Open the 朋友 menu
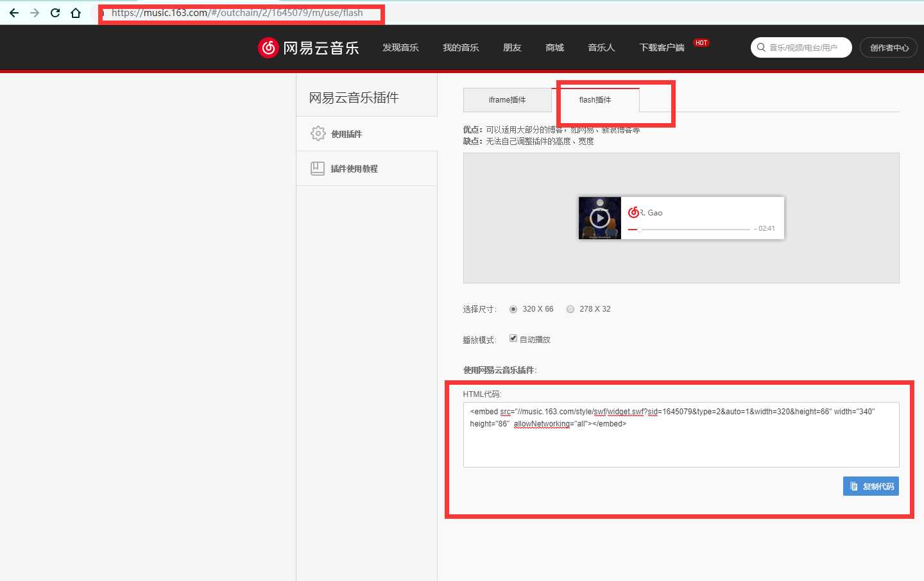The width and height of the screenshot is (924, 581). pos(512,47)
